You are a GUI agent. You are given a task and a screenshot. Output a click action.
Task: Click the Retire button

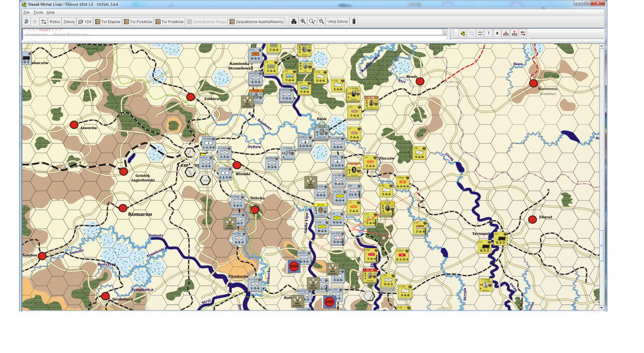[54, 22]
